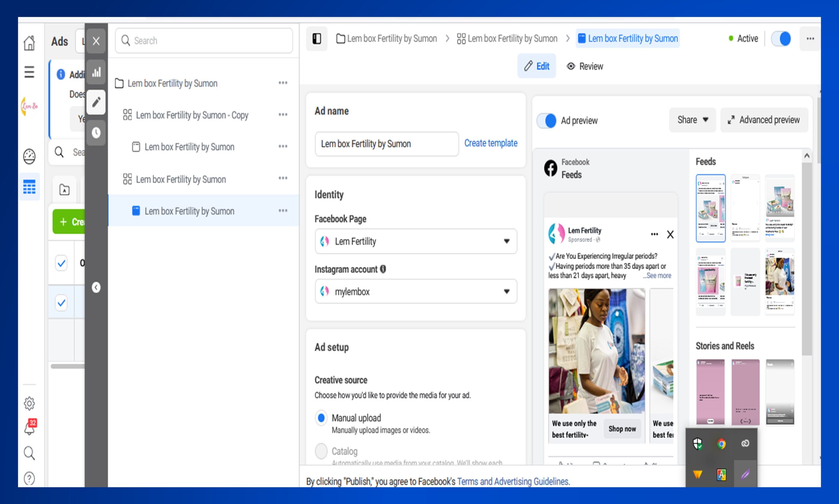
Task: Open more options ellipsis beside Active toggle
Action: pos(810,39)
